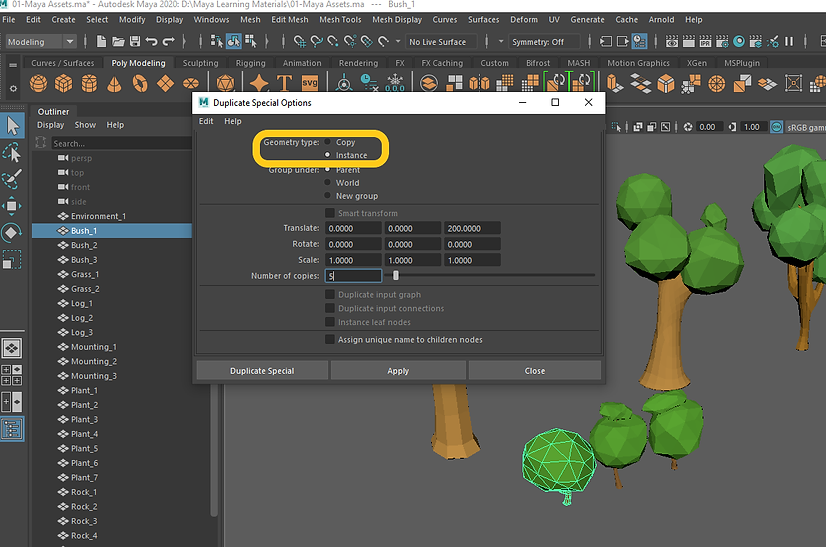Click the New Scene icon

(x=102, y=41)
